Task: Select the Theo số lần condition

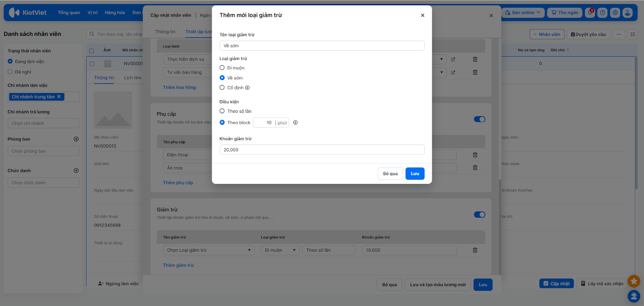Action: pos(222,111)
